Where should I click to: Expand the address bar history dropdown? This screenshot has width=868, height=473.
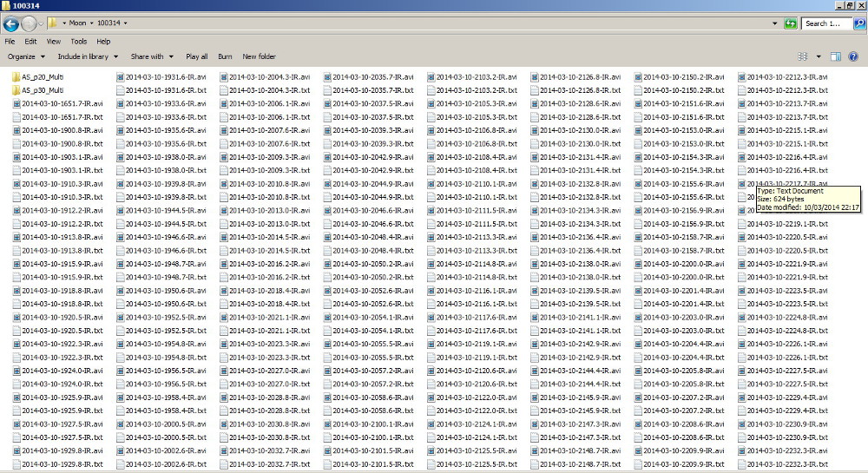(x=773, y=23)
